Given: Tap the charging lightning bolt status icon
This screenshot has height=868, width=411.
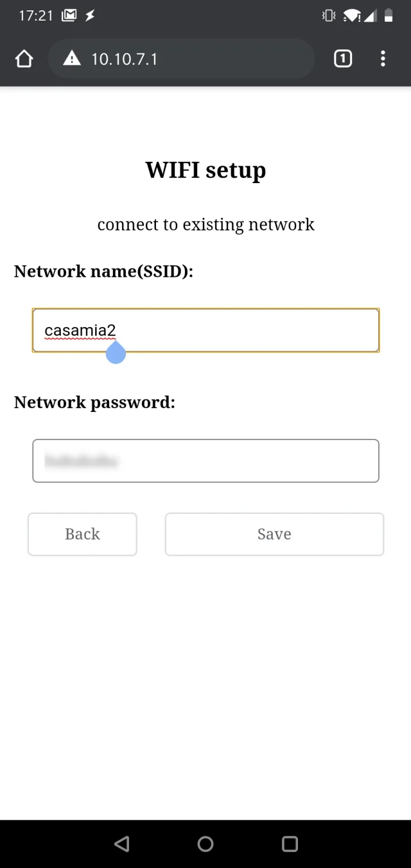Looking at the screenshot, I should (90, 15).
